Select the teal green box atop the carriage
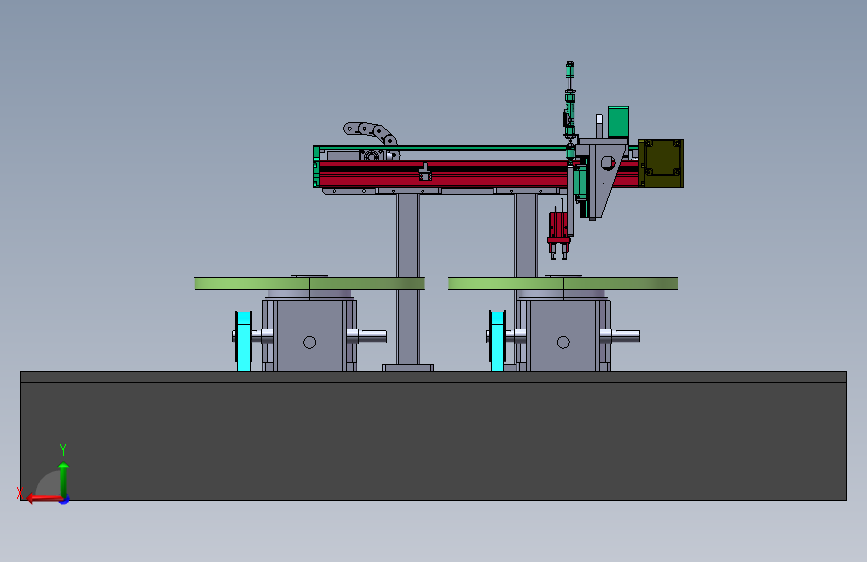 tap(618, 122)
